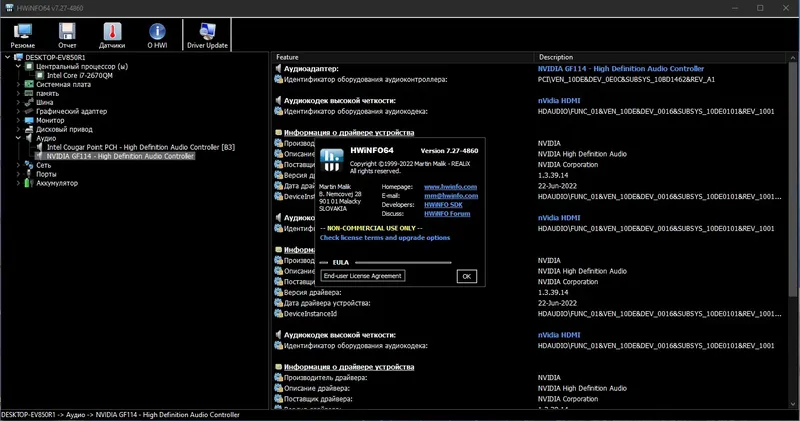Click Аудиоадаптер feature row

(x=311, y=68)
